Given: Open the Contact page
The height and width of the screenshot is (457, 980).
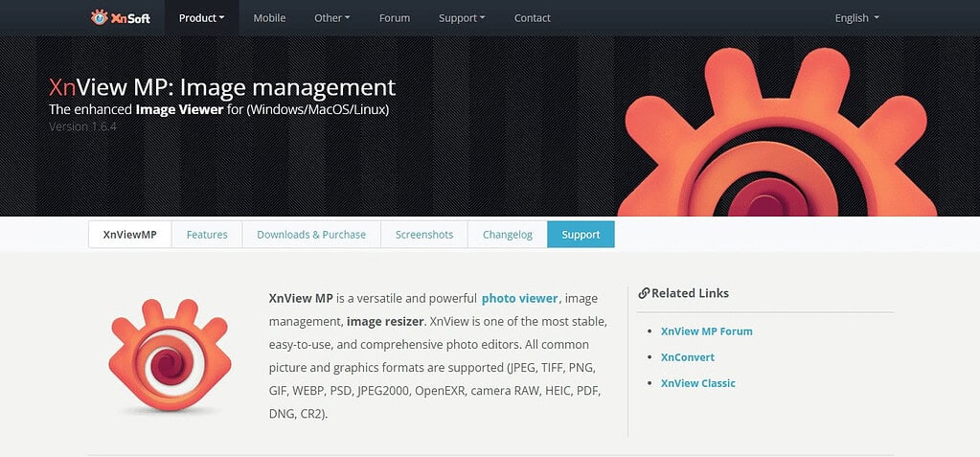Looking at the screenshot, I should coord(532,18).
